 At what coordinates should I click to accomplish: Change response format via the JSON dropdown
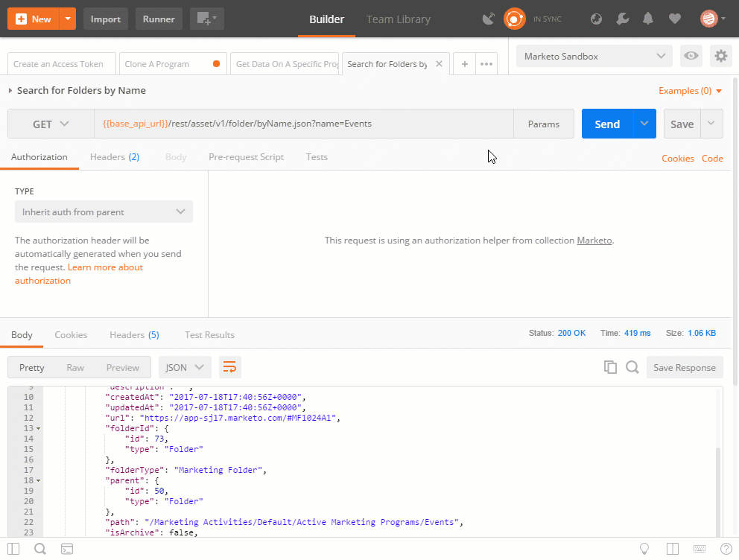184,366
